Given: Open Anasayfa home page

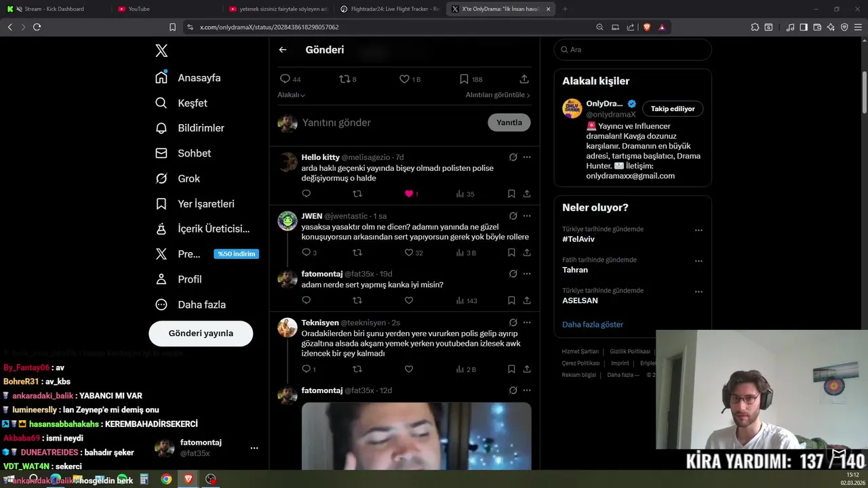Looking at the screenshot, I should click(189, 78).
